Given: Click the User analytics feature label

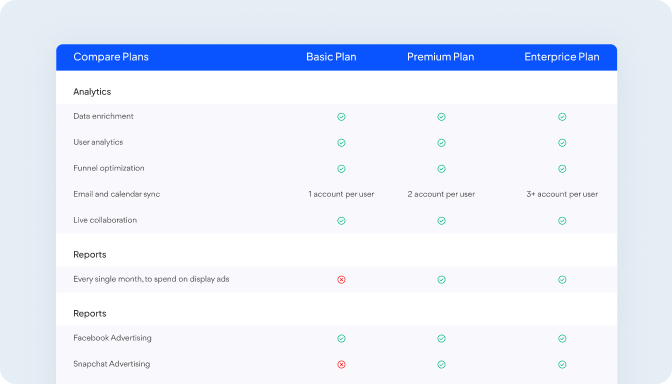Looking at the screenshot, I should click(98, 142).
